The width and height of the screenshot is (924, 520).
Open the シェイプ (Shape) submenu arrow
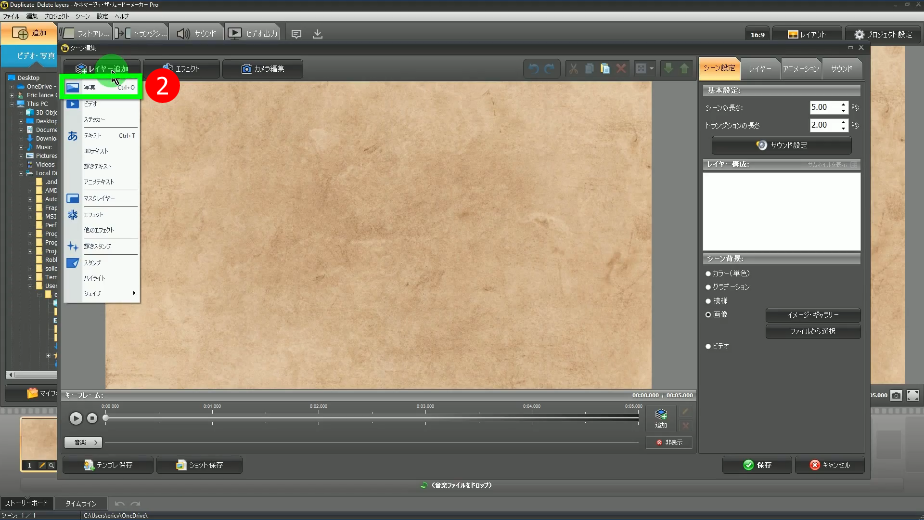pos(134,293)
